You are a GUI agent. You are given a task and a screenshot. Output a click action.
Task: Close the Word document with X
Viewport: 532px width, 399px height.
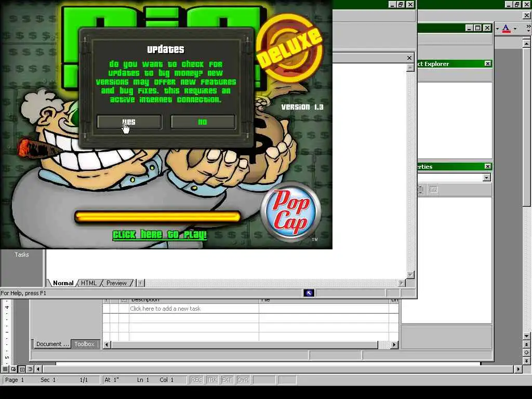[527, 15]
